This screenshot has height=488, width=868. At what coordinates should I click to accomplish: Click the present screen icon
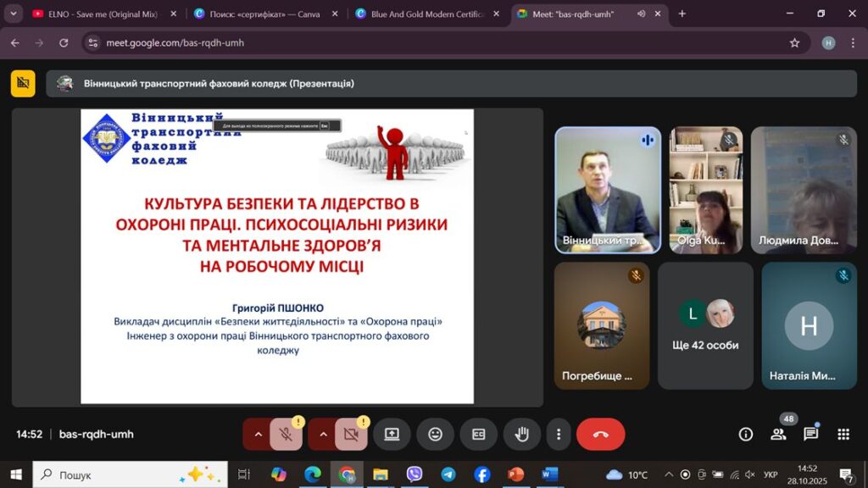point(392,435)
